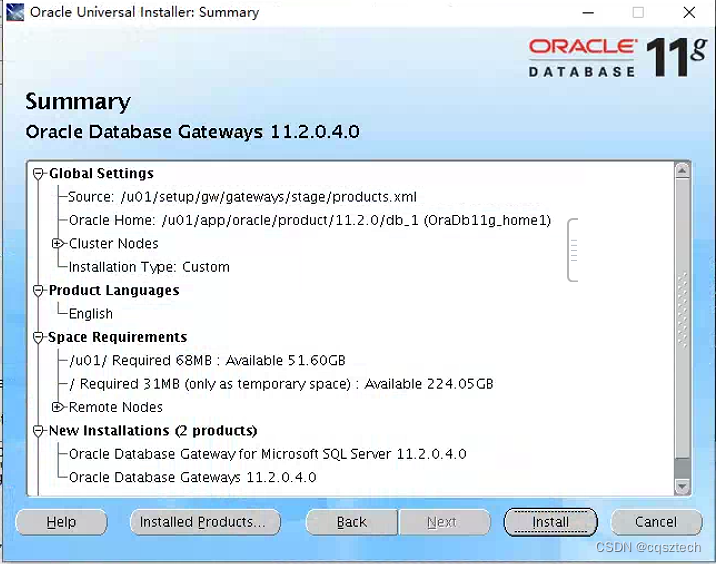Minimize the installer window
This screenshot has width=716, height=564.
[588, 12]
